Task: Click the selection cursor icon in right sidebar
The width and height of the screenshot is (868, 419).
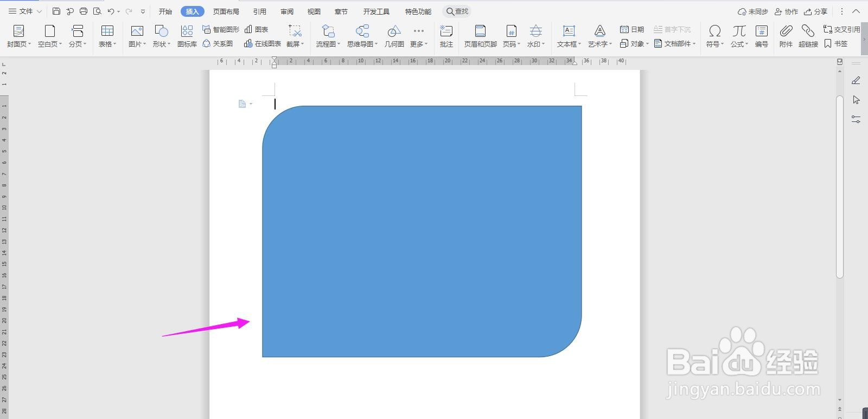Action: click(856, 100)
